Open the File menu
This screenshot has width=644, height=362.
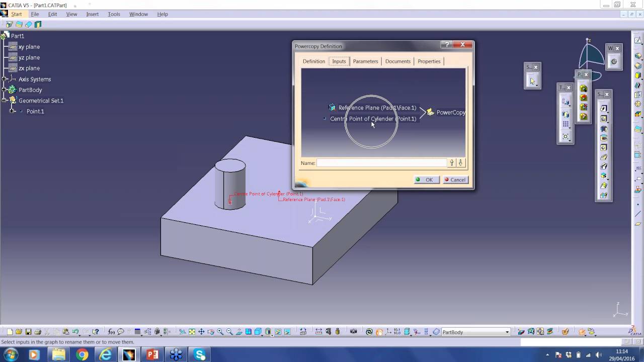35,14
